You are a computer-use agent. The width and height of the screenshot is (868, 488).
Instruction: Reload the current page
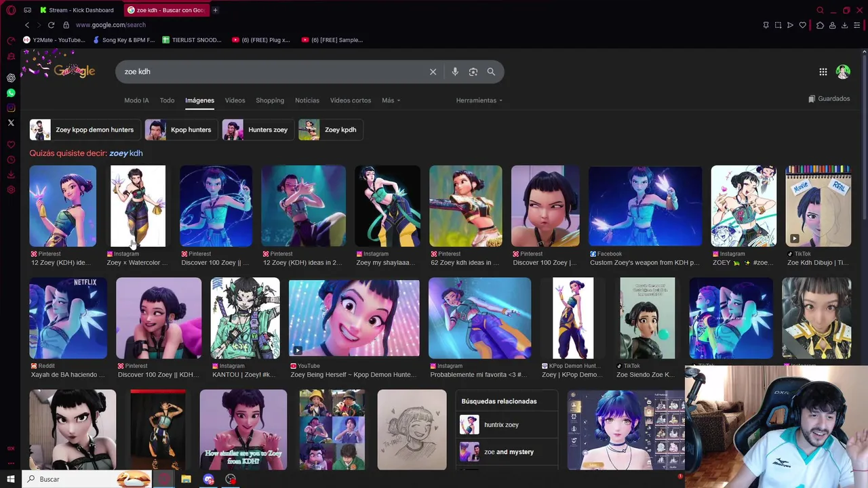tap(51, 25)
